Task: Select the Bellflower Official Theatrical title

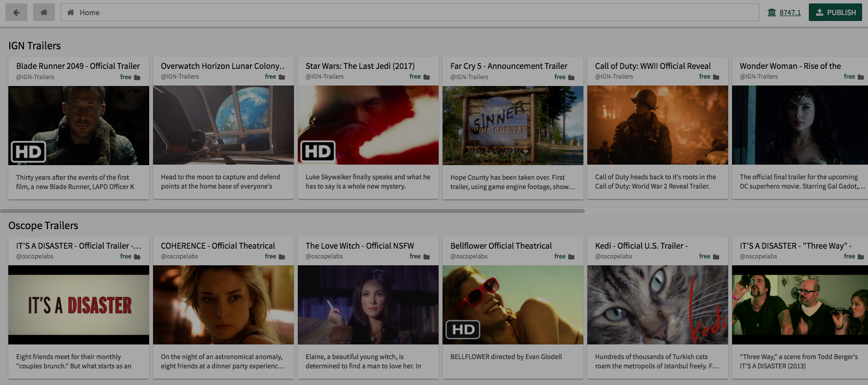Action: 501,246
